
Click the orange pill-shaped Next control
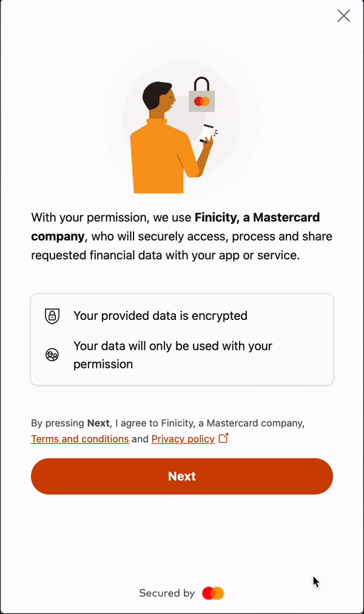click(182, 476)
